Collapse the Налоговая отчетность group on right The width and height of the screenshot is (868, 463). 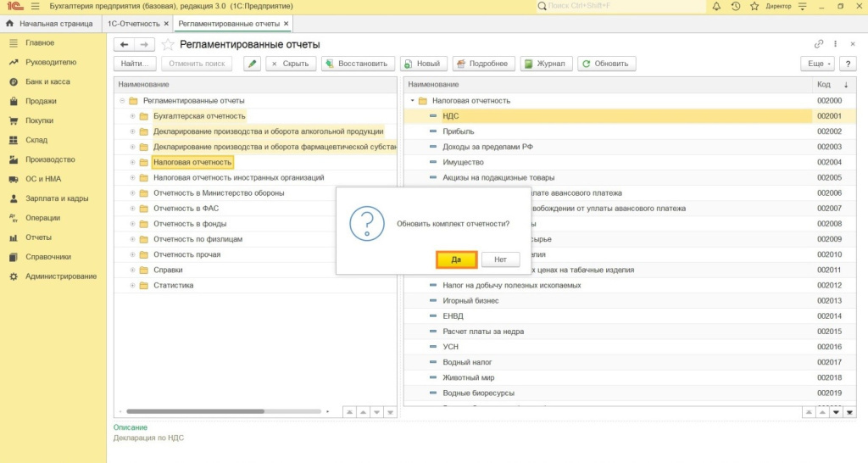point(412,101)
